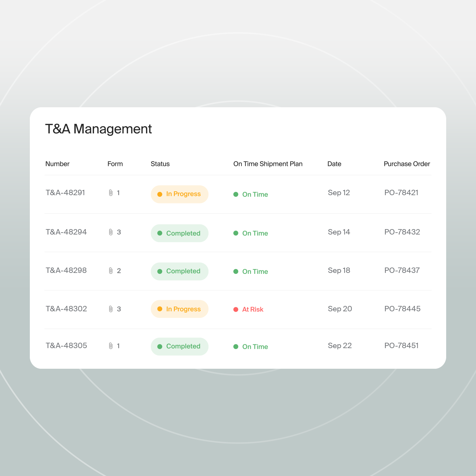Select On Time Shipment Plan column header
Screen dimensions: 476x476
268,164
